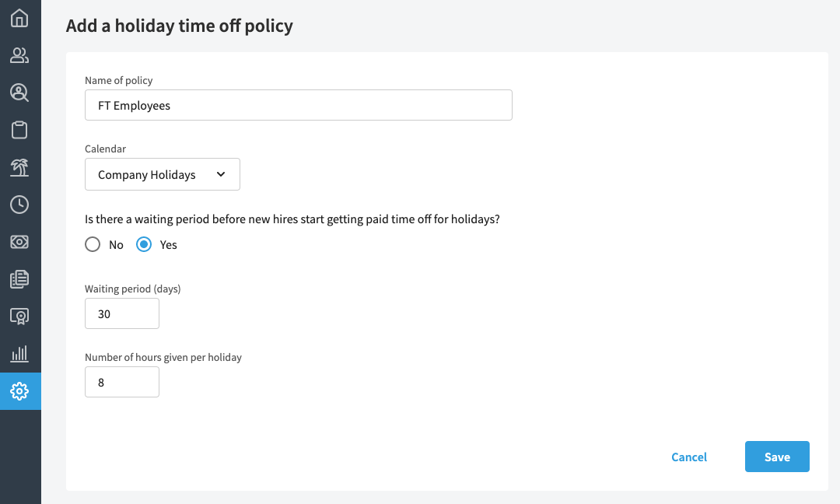Viewport: 840px width, 504px height.
Task: Open the settings gear icon
Action: (19, 391)
